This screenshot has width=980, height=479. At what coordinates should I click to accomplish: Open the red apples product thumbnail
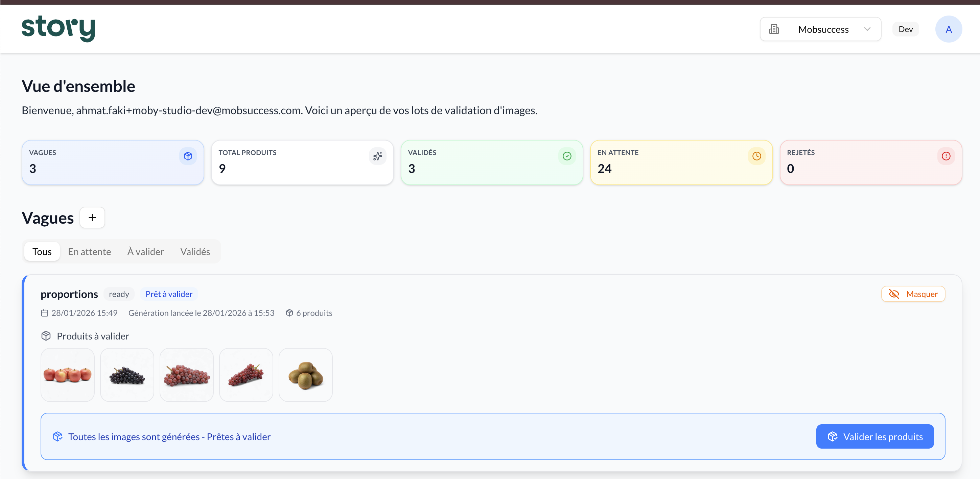pyautogui.click(x=68, y=375)
